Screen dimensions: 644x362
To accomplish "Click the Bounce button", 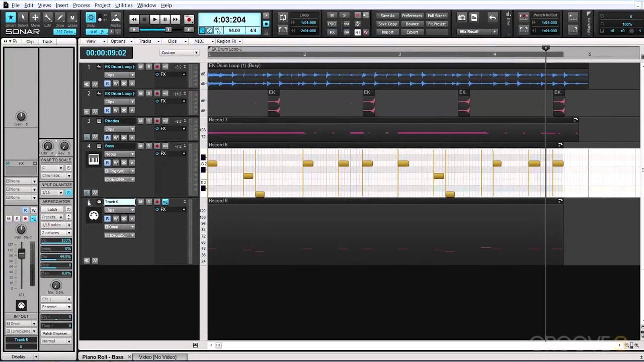I will (412, 24).
